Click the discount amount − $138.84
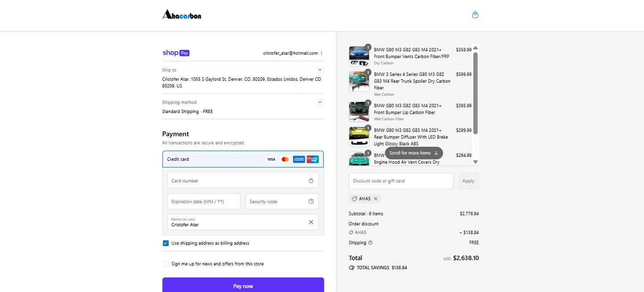644x292 pixels. 469,232
